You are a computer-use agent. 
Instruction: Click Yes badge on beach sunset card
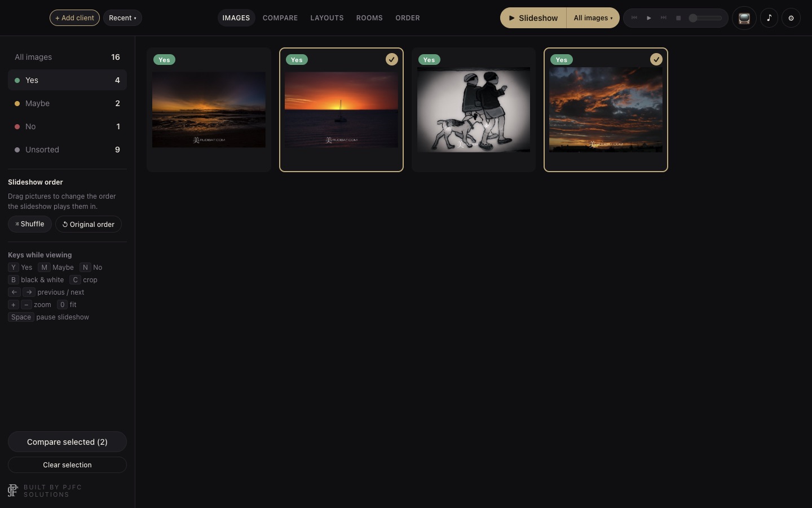(164, 60)
